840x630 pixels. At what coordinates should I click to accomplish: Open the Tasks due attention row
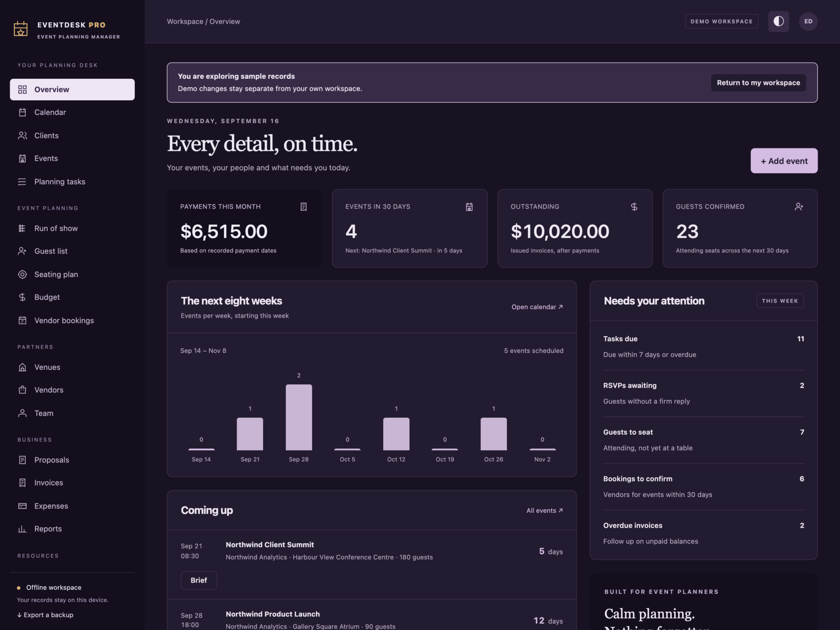tap(703, 346)
